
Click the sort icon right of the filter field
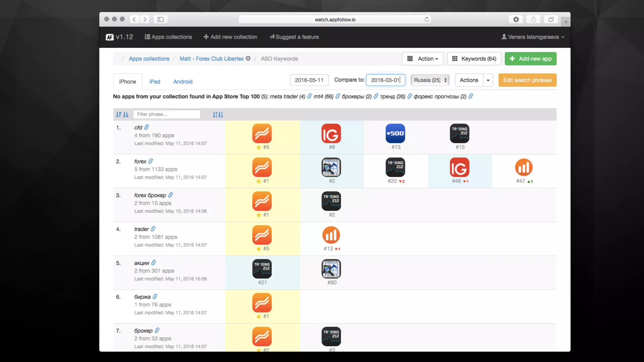point(218,114)
